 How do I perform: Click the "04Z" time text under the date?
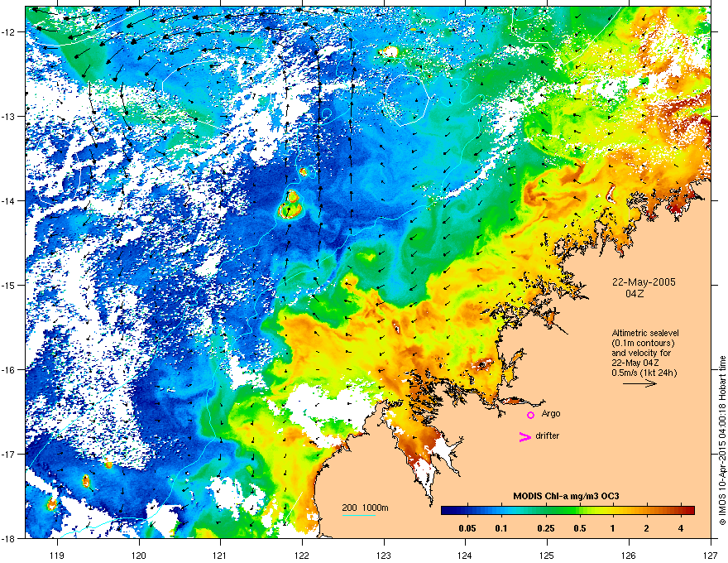pyautogui.click(x=635, y=294)
